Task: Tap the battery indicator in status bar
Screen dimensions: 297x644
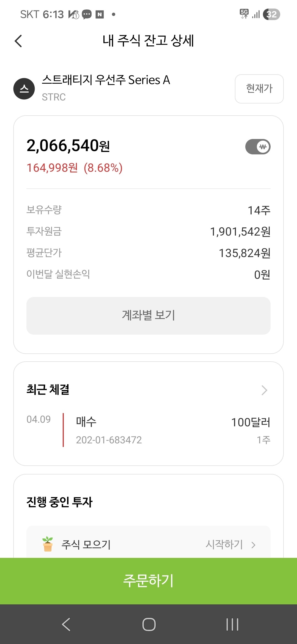Action: [271, 14]
